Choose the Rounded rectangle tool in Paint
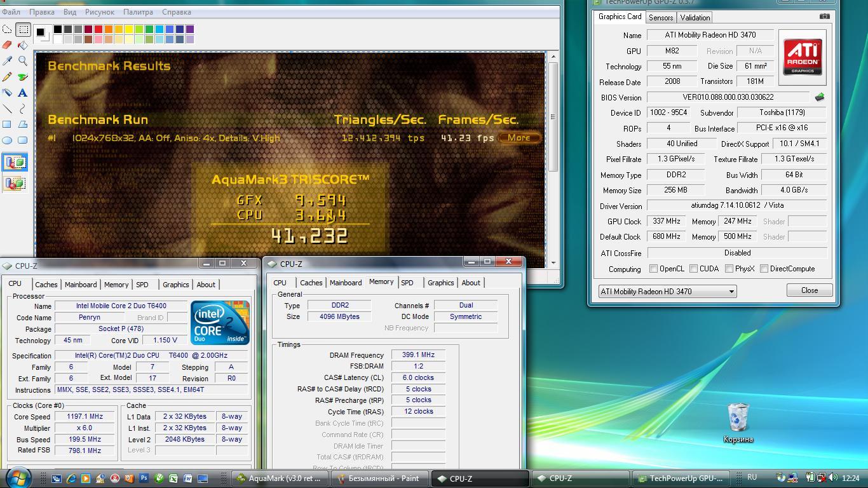The height and width of the screenshot is (488, 868). tap(23, 140)
